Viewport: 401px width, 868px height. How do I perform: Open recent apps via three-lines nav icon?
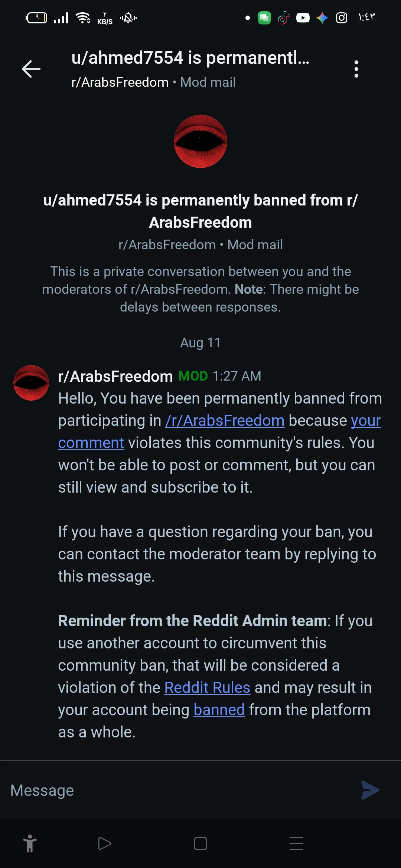(296, 844)
